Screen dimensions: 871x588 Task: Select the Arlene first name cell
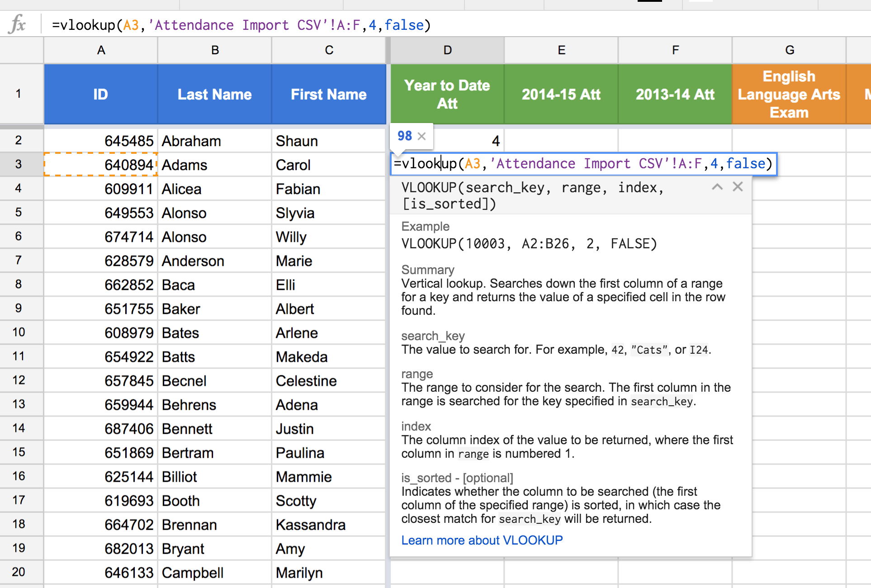point(329,332)
